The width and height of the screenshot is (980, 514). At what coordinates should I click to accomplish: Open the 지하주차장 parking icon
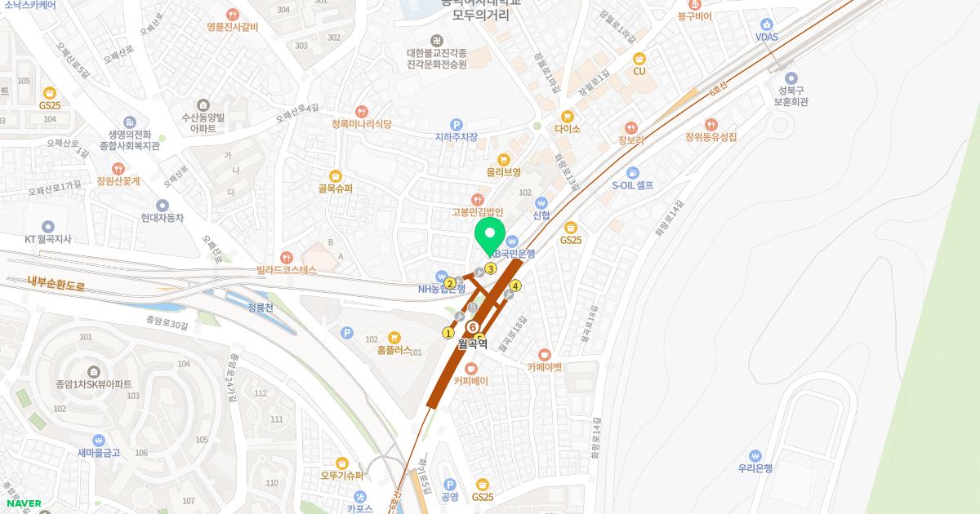457,124
